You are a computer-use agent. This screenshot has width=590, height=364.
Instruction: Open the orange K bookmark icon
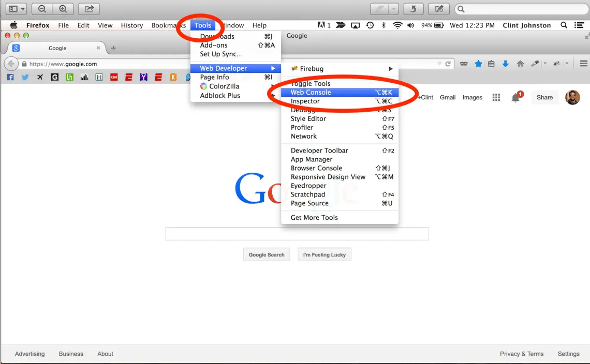[x=173, y=77]
